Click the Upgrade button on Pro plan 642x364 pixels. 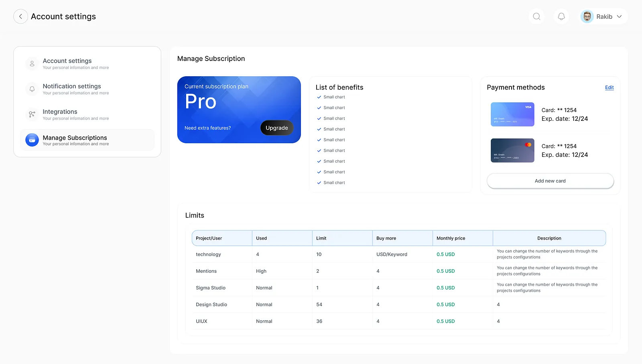(277, 128)
